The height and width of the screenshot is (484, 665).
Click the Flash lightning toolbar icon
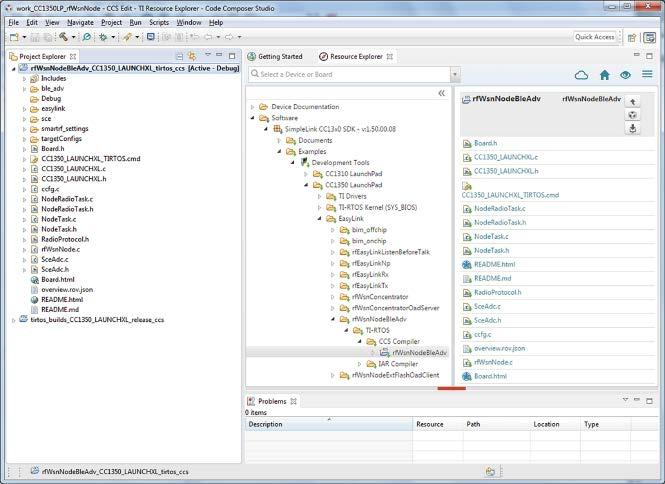click(127, 37)
